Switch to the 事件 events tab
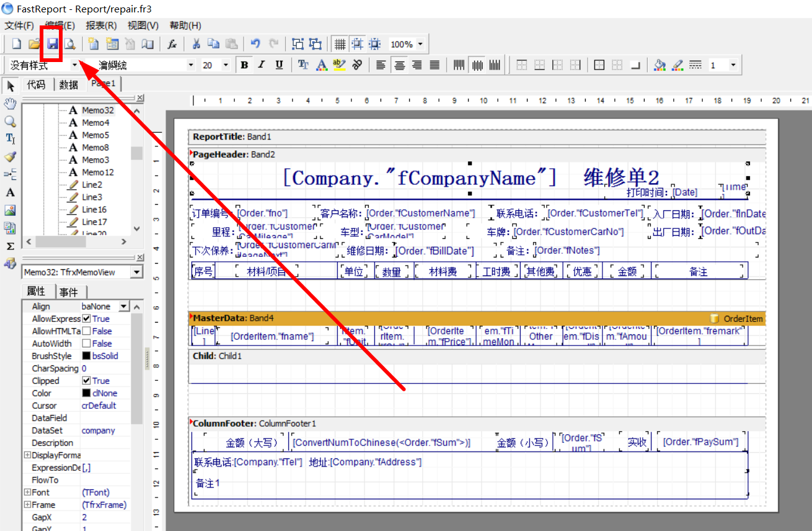The image size is (812, 531). [x=69, y=292]
